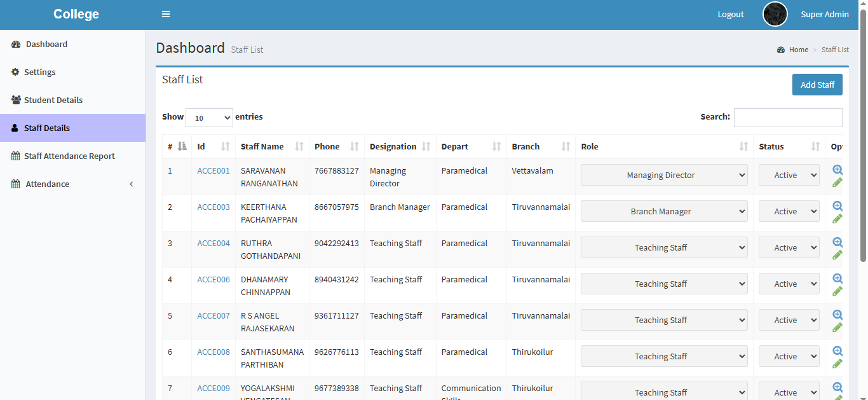Open Settings from the sidebar

click(39, 72)
